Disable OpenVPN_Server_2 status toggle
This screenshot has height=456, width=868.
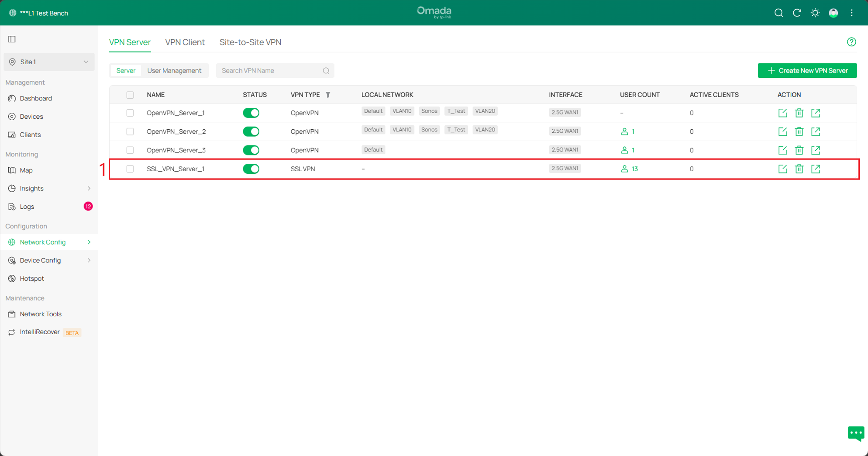coord(251,131)
